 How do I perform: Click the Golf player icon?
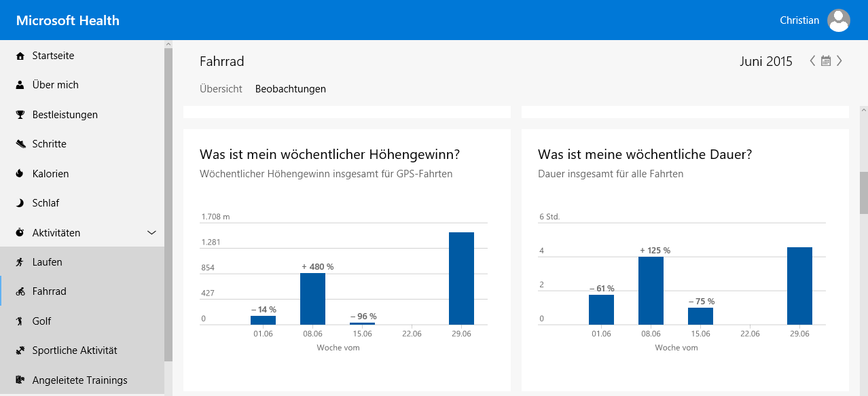[20, 321]
